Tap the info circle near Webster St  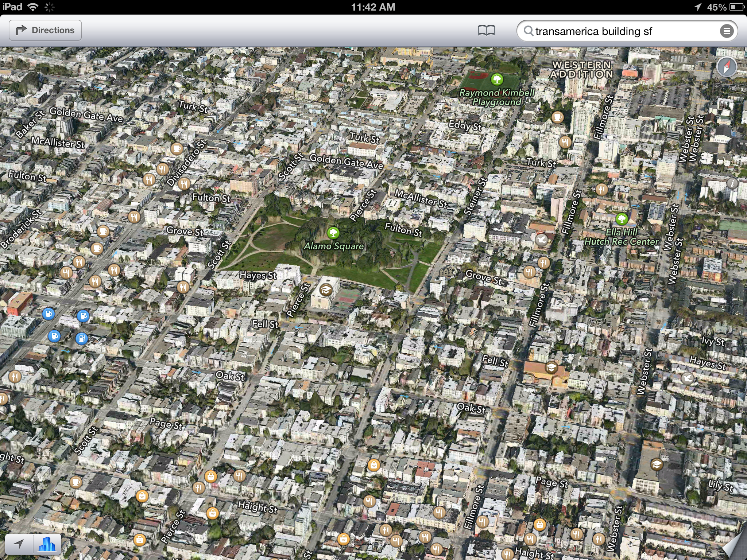click(732, 183)
